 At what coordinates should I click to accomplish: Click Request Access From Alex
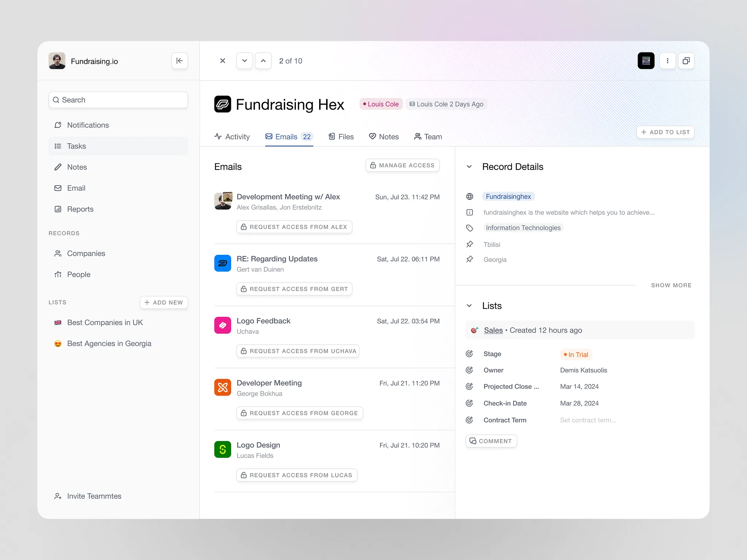pos(294,227)
